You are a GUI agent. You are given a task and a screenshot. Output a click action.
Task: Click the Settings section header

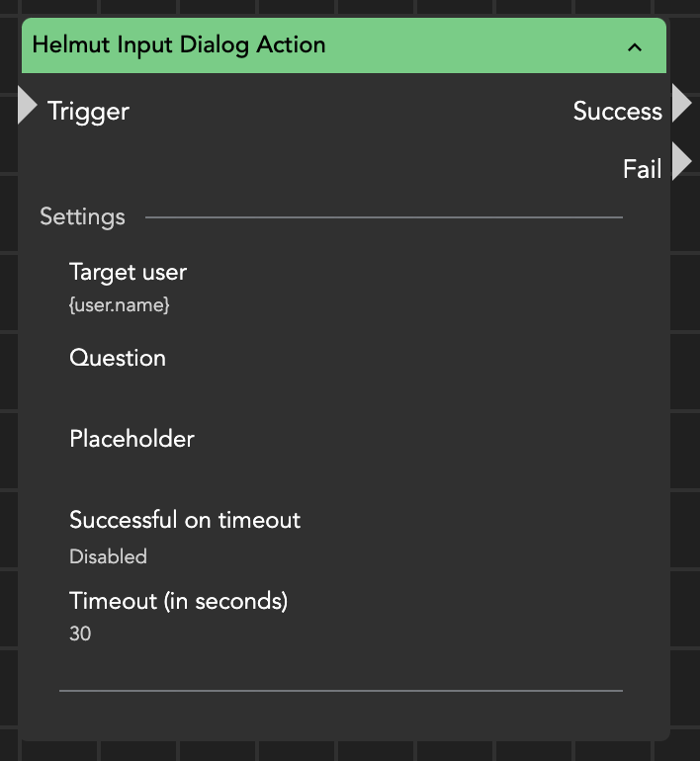82,216
